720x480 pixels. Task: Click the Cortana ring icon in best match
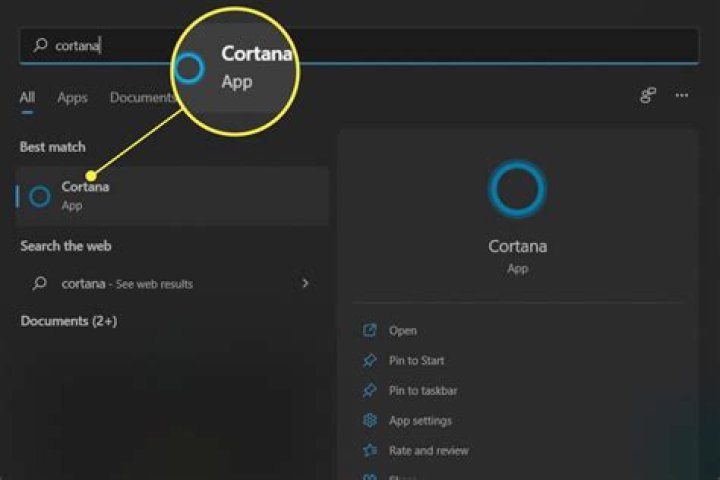tap(40, 196)
